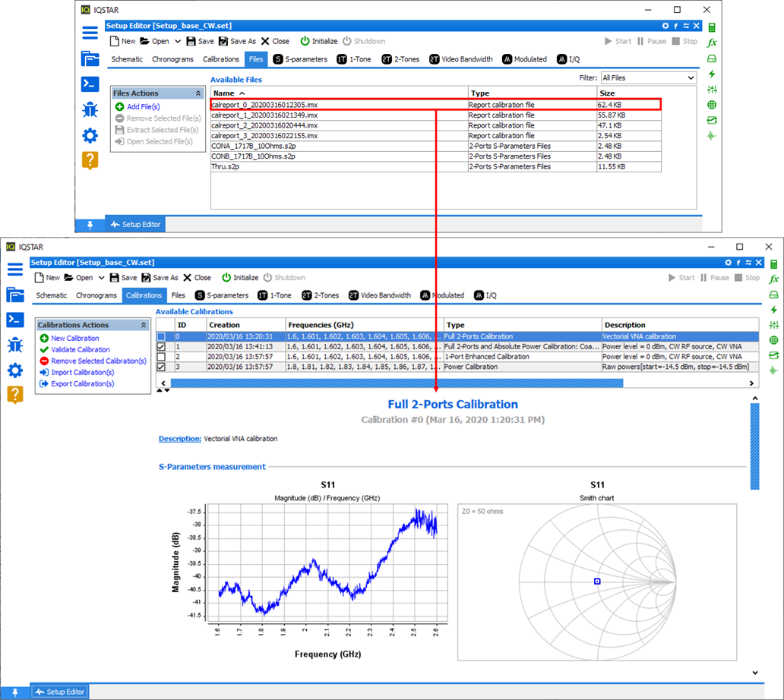
Task: Open file explorer icon in bottom window sidebar
Action: [x=15, y=295]
